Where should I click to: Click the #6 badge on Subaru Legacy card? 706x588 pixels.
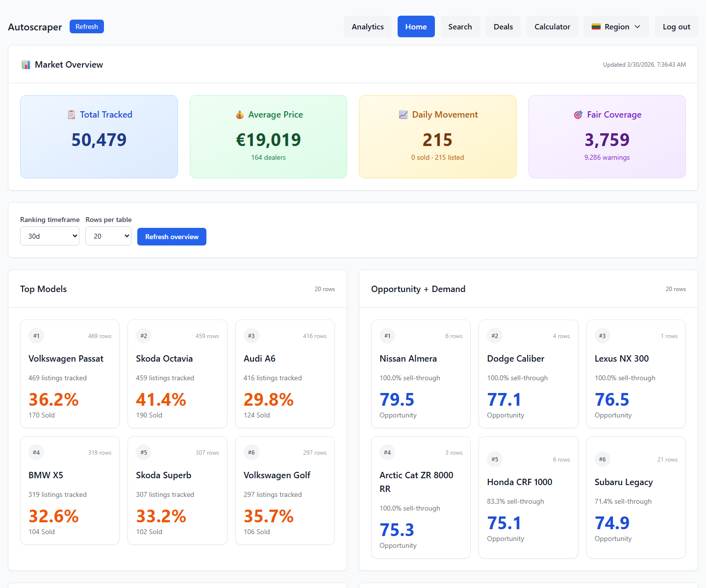click(x=602, y=459)
